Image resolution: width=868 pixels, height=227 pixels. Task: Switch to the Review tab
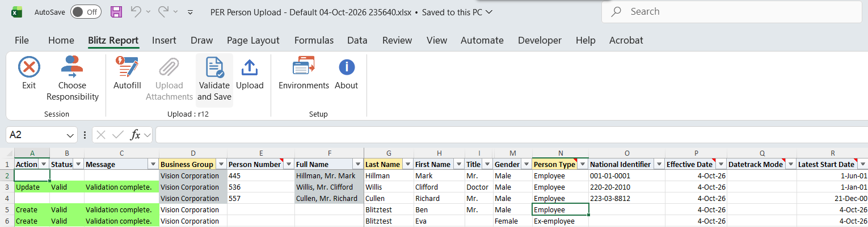click(397, 40)
